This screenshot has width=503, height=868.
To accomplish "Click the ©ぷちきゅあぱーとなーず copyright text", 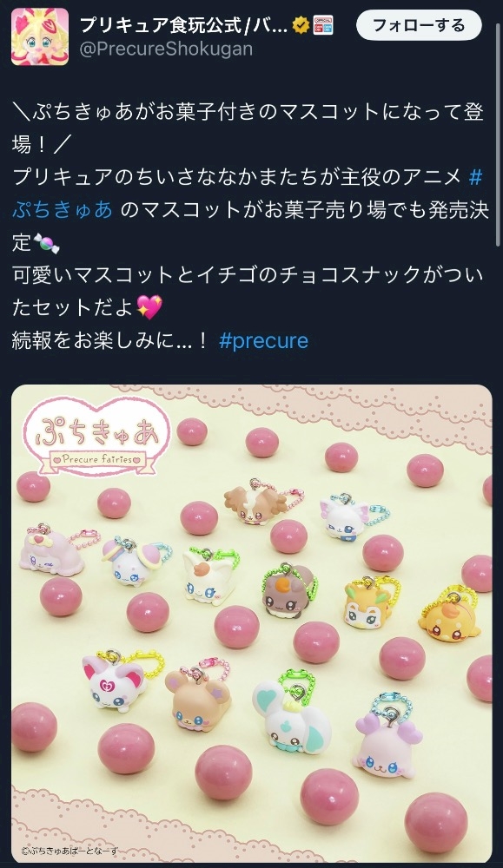I will [x=69, y=851].
